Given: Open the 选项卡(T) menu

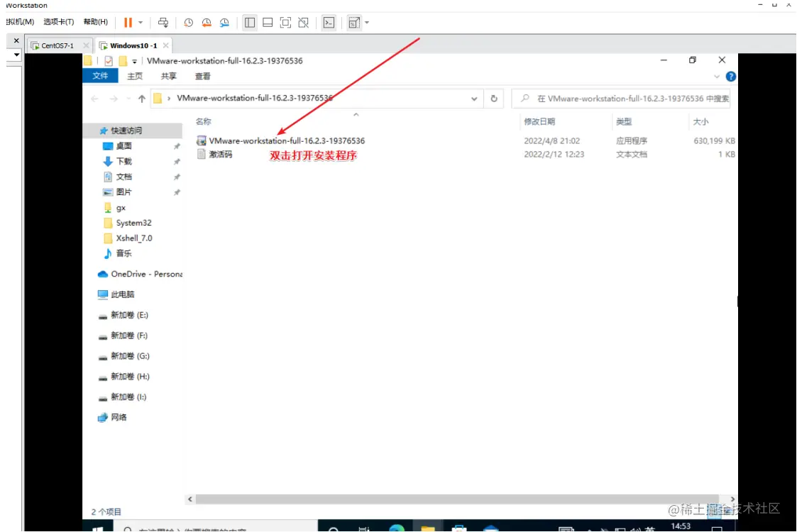Looking at the screenshot, I should point(58,22).
